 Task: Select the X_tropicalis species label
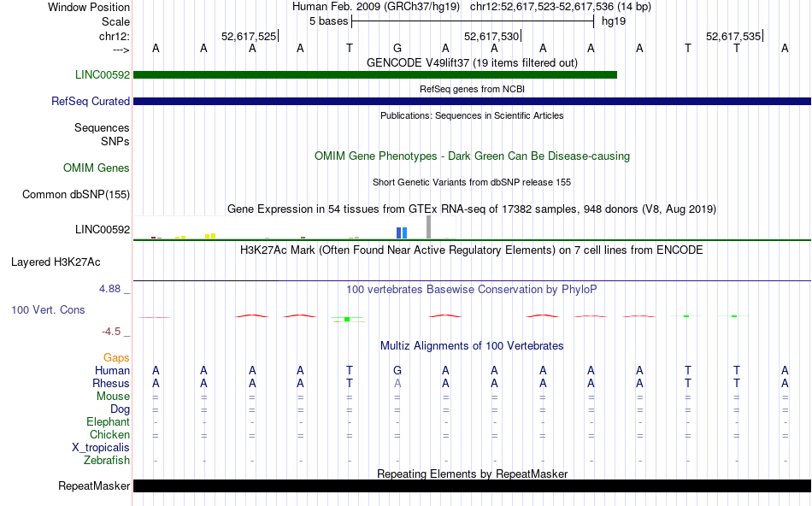[x=101, y=448]
